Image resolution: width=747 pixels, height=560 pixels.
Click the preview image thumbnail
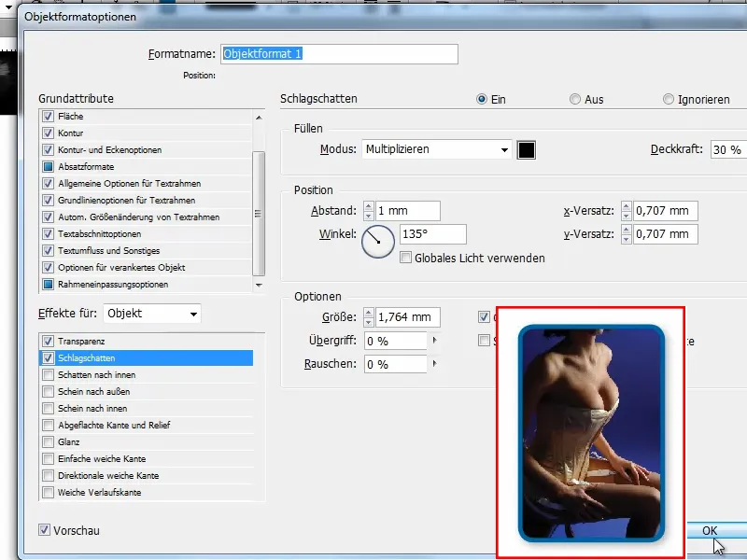pos(591,433)
